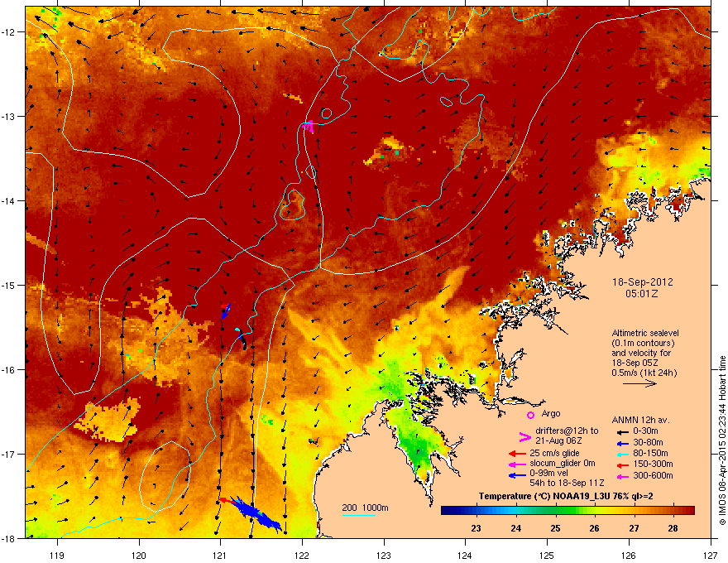Click the latitude axis label -14
728x563 pixels.
[9, 200]
